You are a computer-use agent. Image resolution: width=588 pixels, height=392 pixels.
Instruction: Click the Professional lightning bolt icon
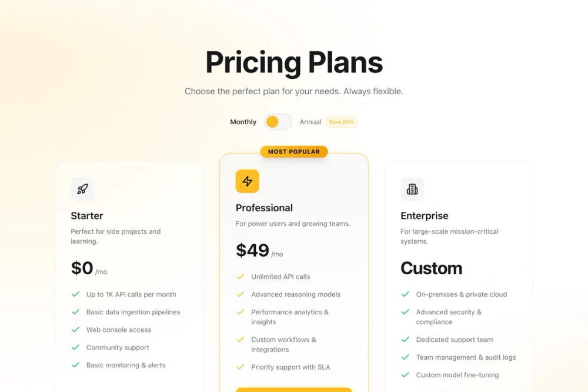click(x=247, y=181)
